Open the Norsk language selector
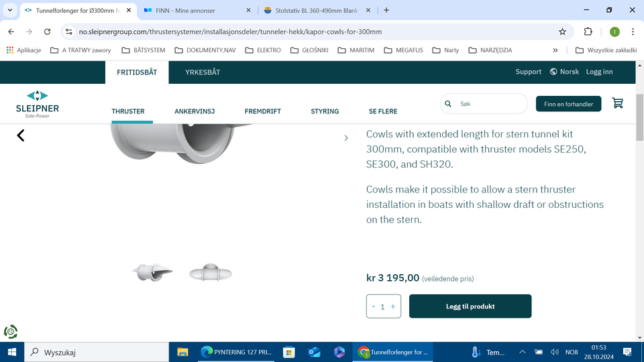 [x=564, y=72]
